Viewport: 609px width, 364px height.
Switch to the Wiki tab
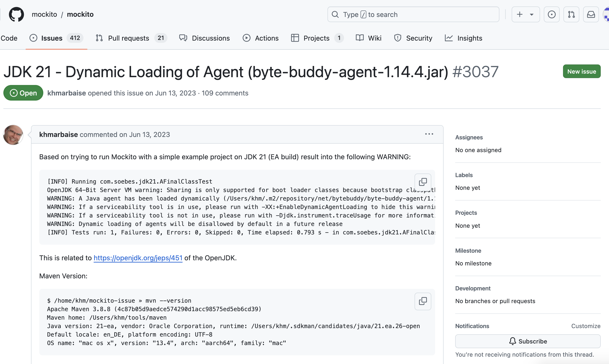368,38
